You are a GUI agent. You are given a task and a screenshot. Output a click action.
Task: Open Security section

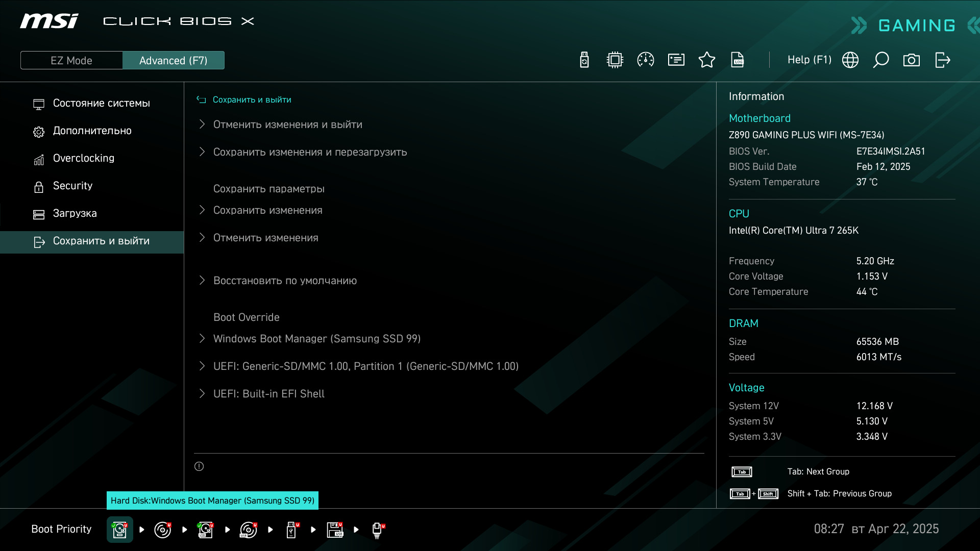92,186
